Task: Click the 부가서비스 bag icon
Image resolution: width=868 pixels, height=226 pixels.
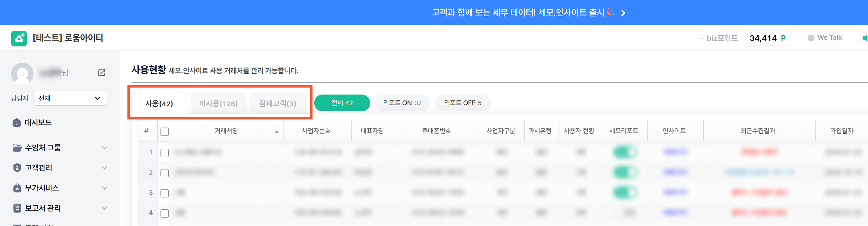Action: click(x=17, y=188)
